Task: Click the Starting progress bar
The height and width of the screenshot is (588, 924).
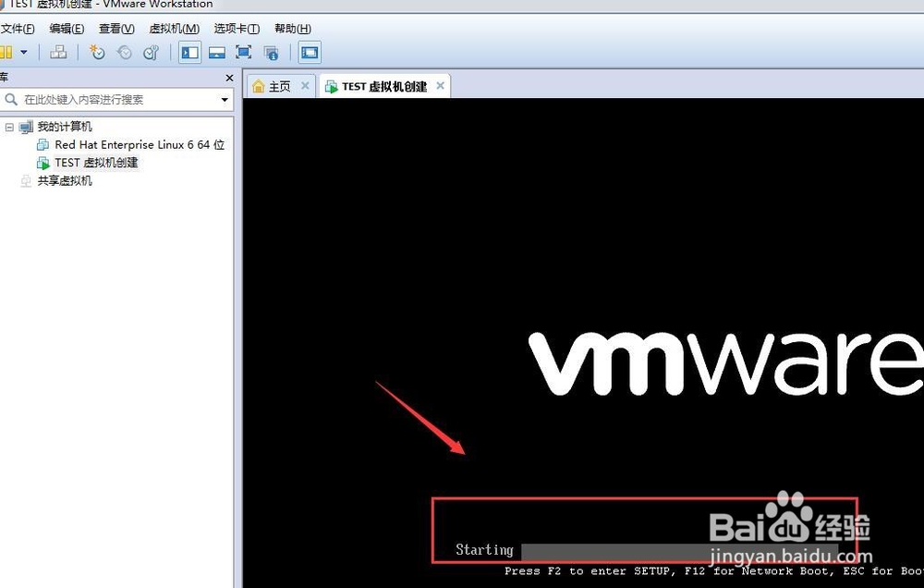Action: coord(679,551)
